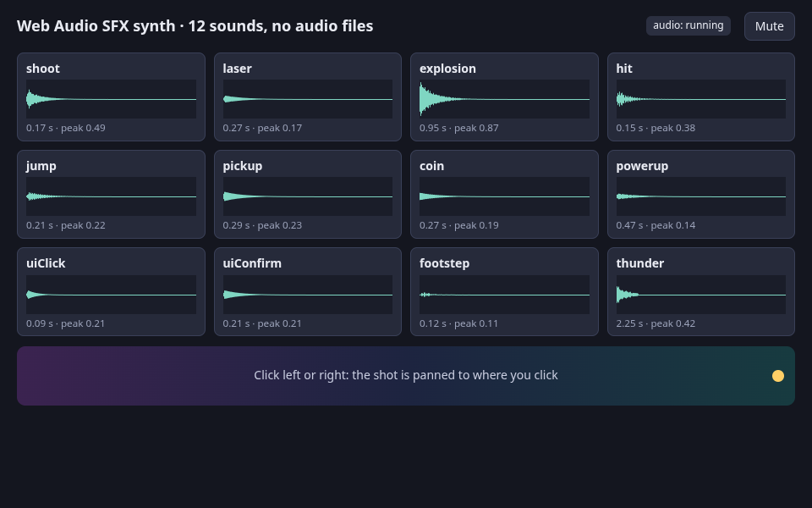This screenshot has width=812, height=508.
Task: Click the '0.95 s · peak 0.87' text
Action: (458, 128)
